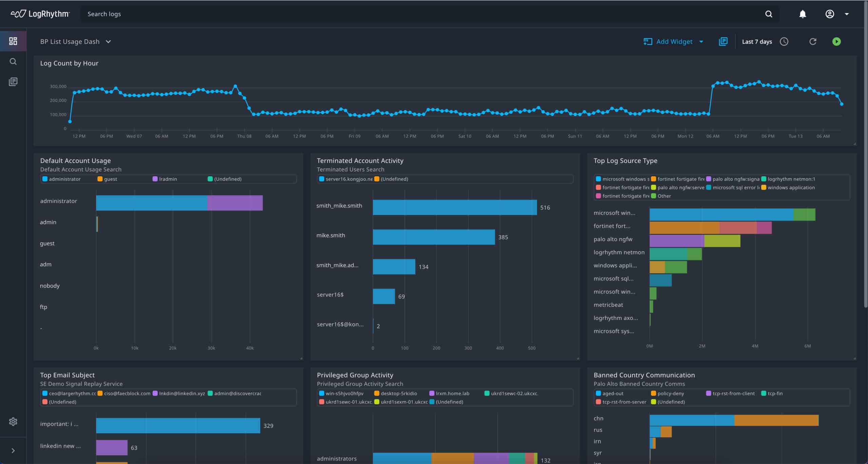Click the aged-out blue legend swatch
The width and height of the screenshot is (868, 464).
[598, 393]
